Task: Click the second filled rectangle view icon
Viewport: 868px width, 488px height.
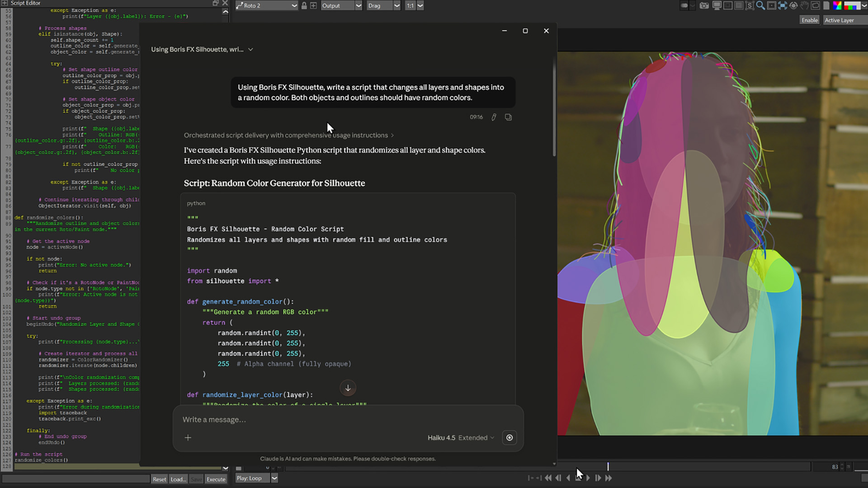Action: coord(739,6)
